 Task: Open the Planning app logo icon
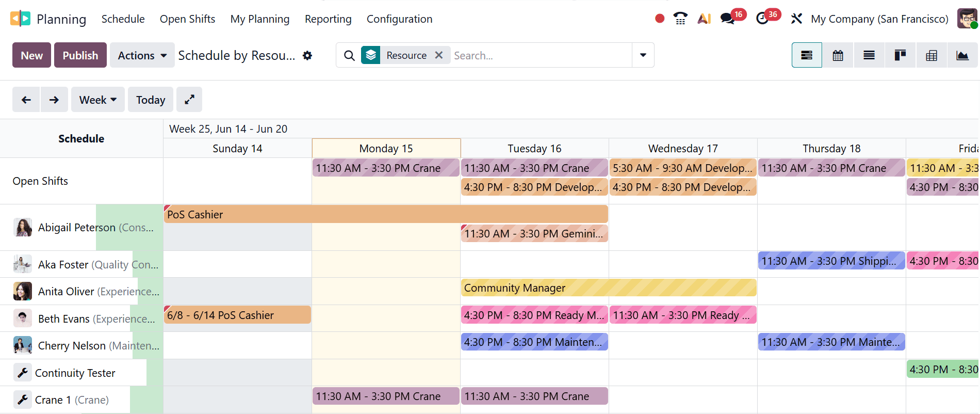pos(20,19)
